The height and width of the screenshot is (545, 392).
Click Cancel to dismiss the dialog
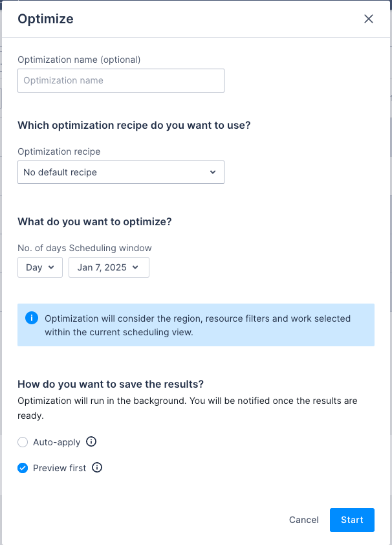coord(303,520)
